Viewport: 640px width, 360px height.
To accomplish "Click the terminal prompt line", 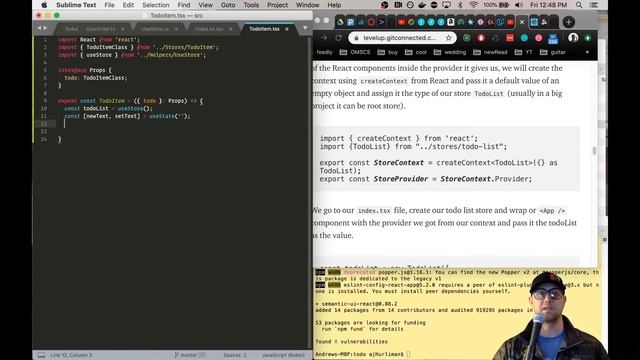I will pos(362,354).
